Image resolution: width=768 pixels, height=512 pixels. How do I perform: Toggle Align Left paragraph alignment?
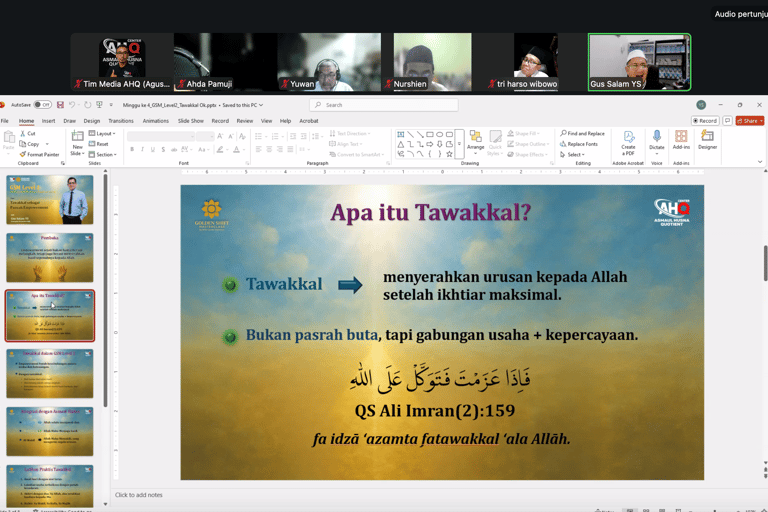258,149
